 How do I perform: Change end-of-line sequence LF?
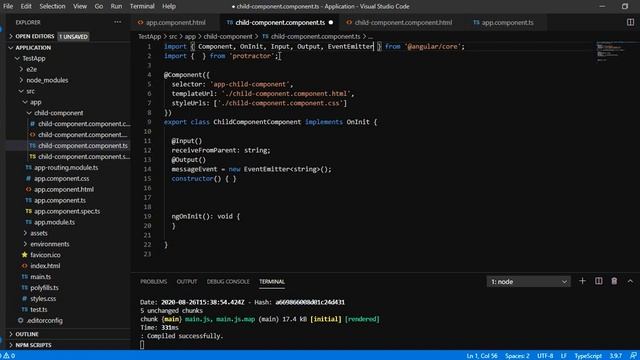[564, 356]
